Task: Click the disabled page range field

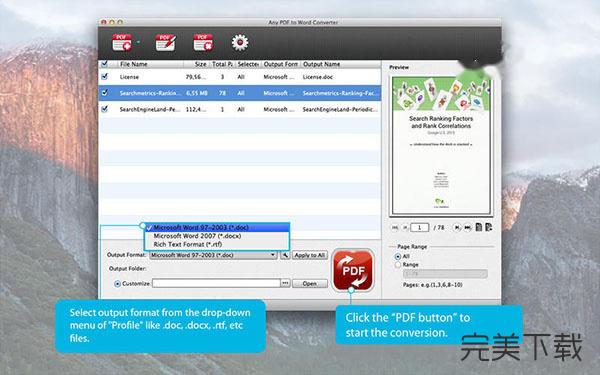Action: click(445, 274)
